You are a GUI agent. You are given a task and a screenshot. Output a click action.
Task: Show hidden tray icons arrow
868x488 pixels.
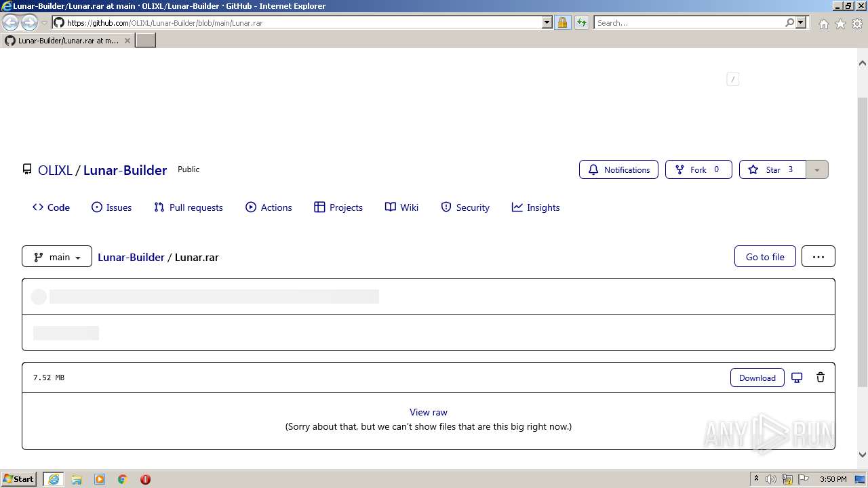756,479
